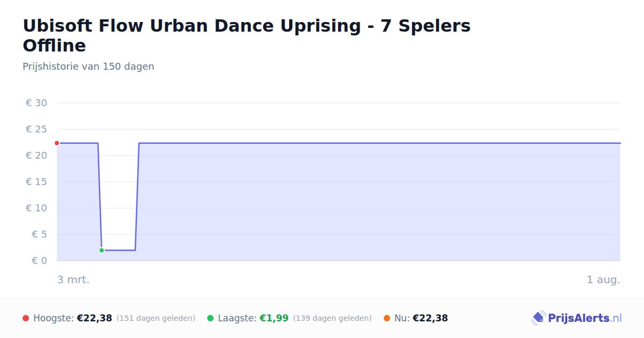Click the green lowest-price dot on chart
The image size is (644, 338).
(101, 250)
